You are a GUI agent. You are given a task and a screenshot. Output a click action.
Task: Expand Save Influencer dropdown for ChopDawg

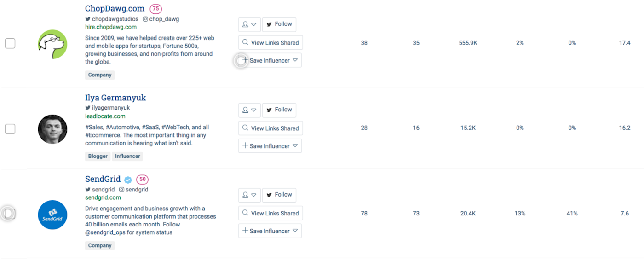pos(295,60)
